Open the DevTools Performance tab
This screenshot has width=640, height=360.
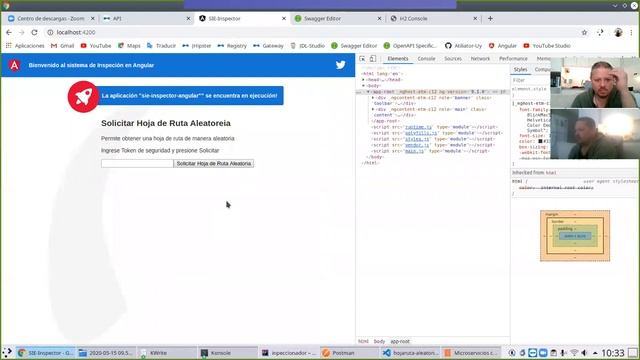(x=513, y=59)
